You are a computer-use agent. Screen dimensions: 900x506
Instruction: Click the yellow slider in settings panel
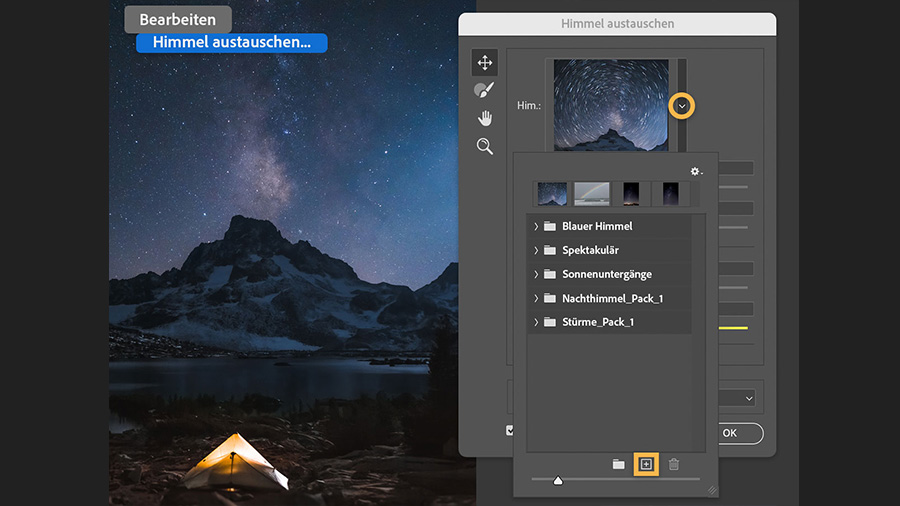(x=733, y=328)
